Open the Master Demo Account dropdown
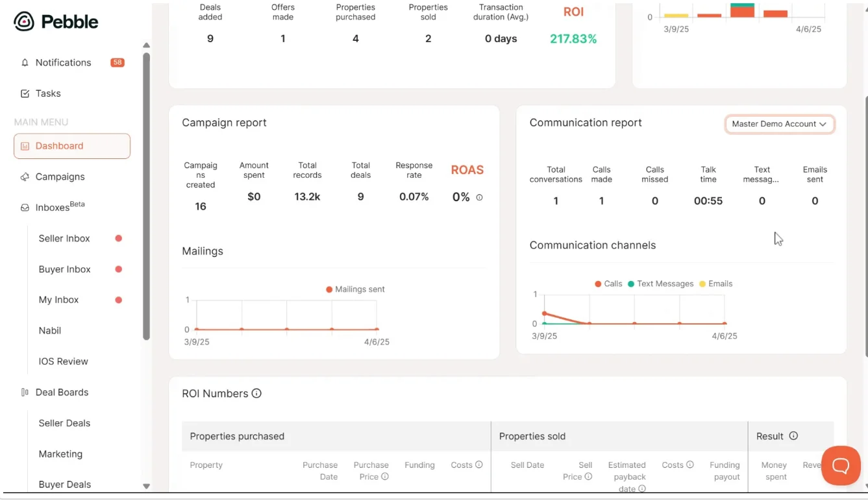Image resolution: width=868 pixels, height=501 pixels. tap(780, 124)
